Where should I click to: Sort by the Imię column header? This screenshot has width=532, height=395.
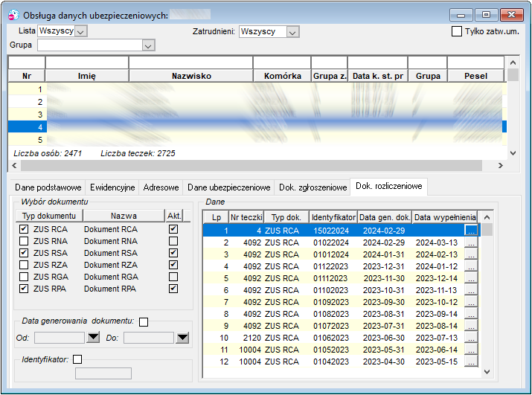coord(87,76)
